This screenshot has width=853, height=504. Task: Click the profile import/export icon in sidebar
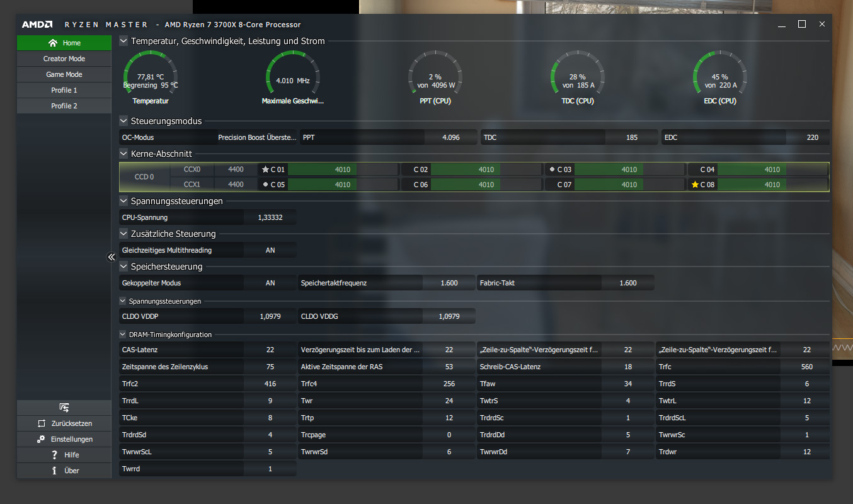[x=64, y=408]
